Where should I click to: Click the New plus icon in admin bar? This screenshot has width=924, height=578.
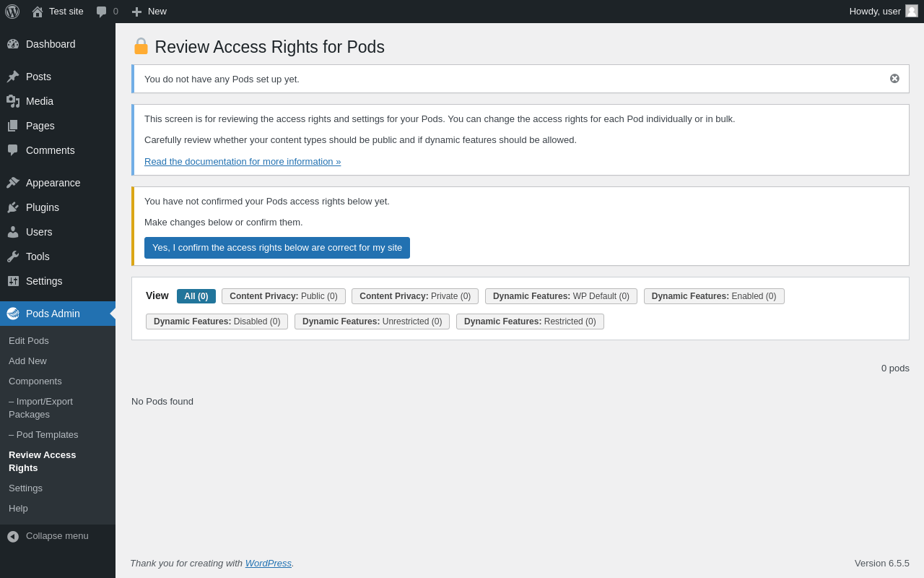(x=136, y=12)
